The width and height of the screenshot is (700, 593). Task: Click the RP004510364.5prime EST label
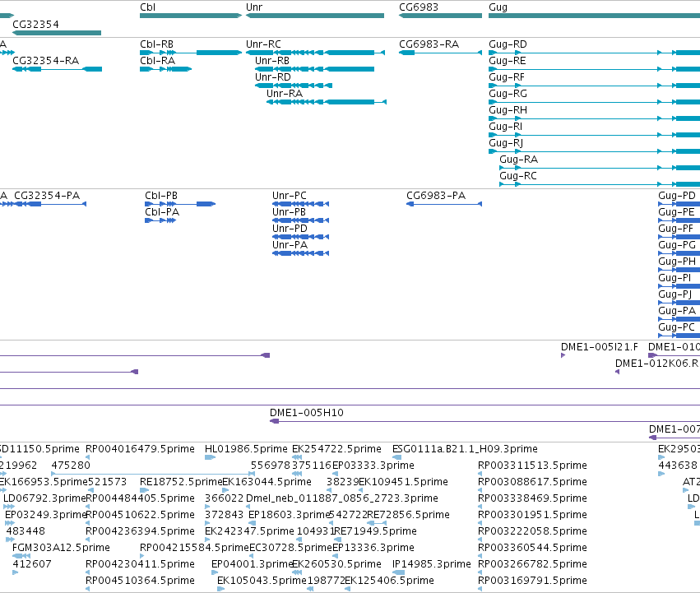[140, 581]
